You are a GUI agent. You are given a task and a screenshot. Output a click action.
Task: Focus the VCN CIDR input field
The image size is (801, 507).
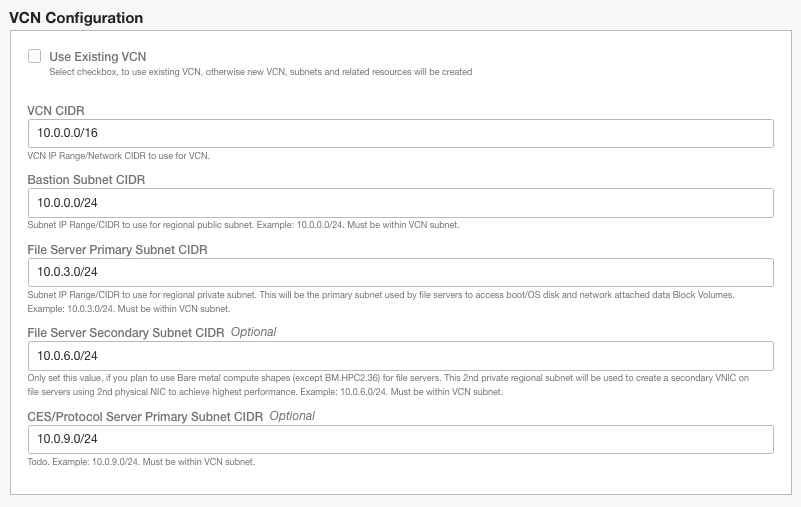click(x=400, y=134)
